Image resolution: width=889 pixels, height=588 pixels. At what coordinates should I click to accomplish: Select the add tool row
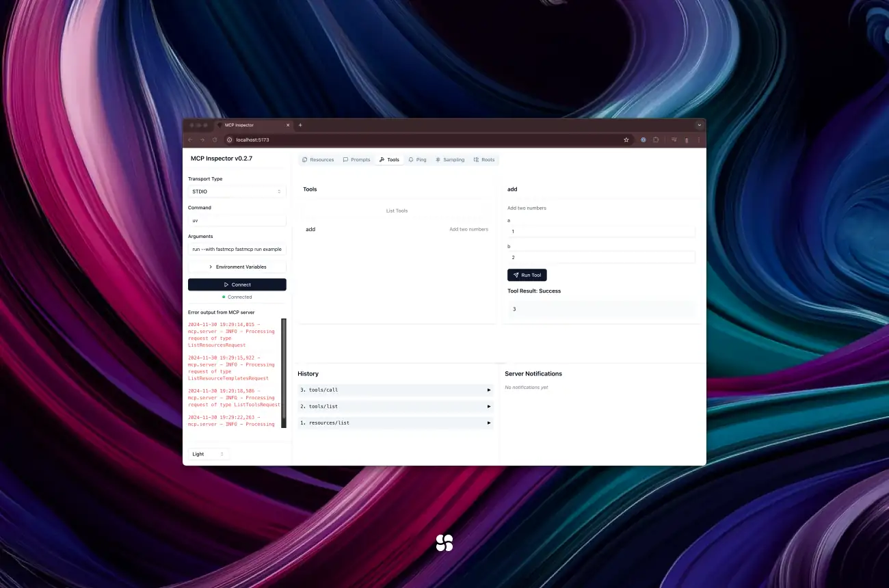397,229
